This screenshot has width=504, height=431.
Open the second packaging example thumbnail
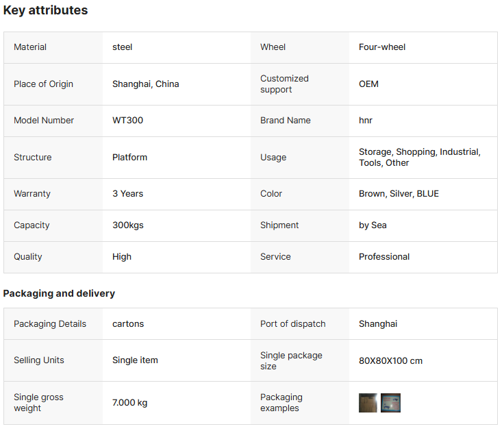[x=390, y=403]
